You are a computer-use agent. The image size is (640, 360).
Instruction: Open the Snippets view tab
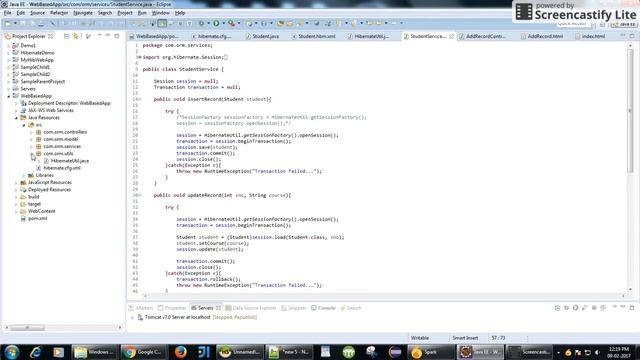coord(293,308)
